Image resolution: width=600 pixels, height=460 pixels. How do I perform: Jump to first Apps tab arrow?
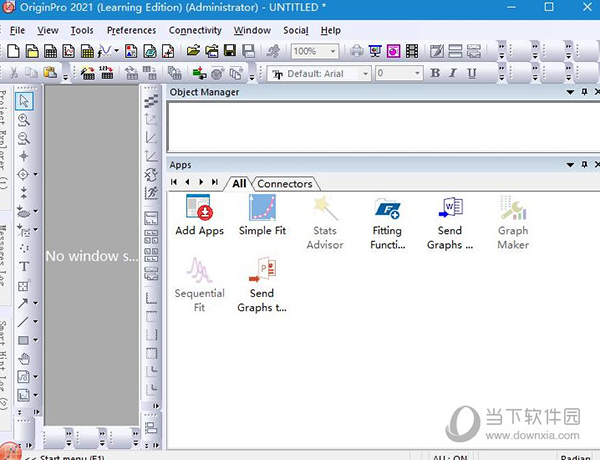coord(174,182)
